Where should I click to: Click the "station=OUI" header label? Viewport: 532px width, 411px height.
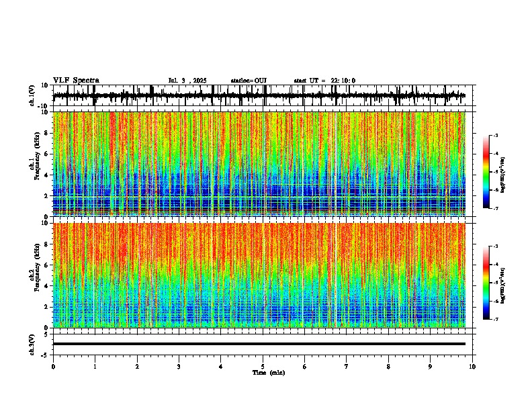(249, 81)
